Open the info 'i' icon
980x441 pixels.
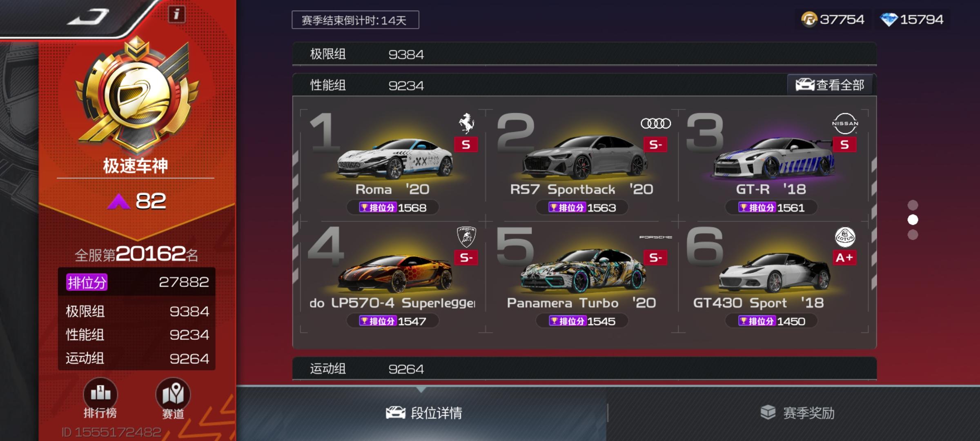(177, 14)
